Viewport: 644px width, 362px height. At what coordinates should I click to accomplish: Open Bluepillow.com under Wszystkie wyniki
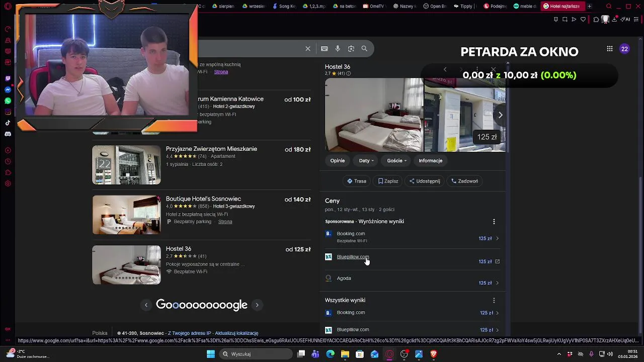pyautogui.click(x=413, y=330)
